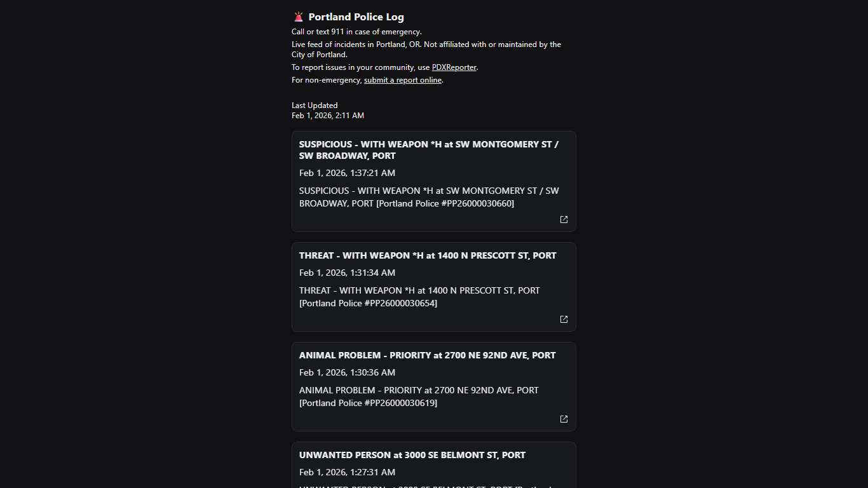Follow the "submit a report online" link

point(403,80)
